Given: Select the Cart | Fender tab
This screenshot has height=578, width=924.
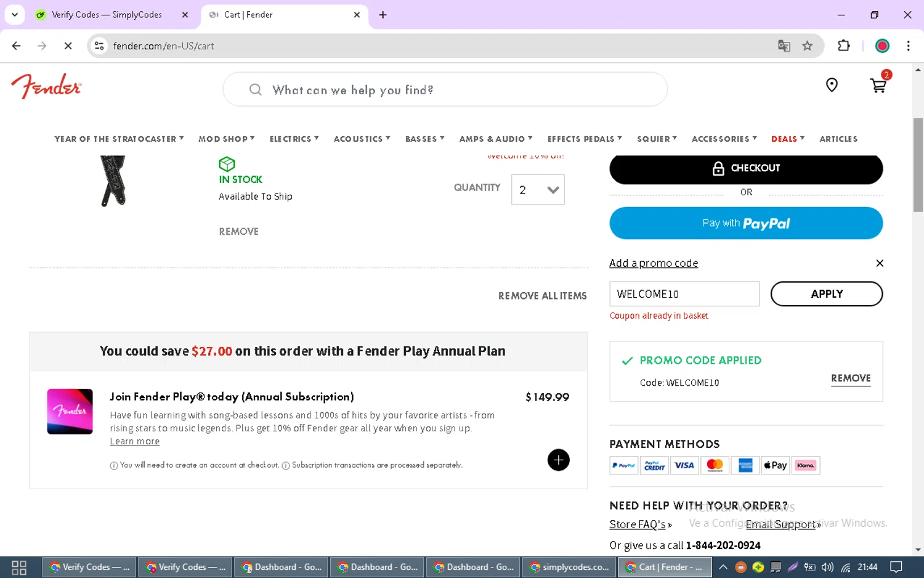Looking at the screenshot, I should pyautogui.click(x=283, y=15).
